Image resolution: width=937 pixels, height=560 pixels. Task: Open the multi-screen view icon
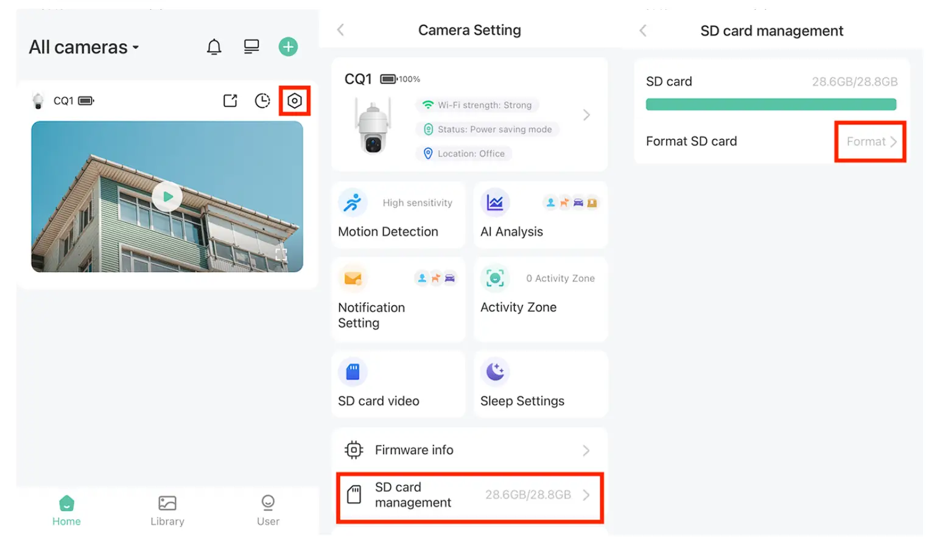click(251, 47)
